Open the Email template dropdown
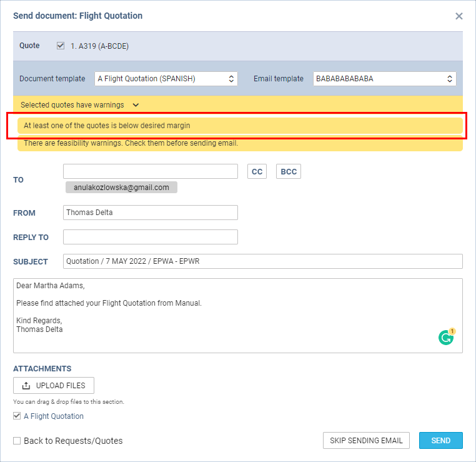This screenshot has width=476, height=462. [384, 79]
